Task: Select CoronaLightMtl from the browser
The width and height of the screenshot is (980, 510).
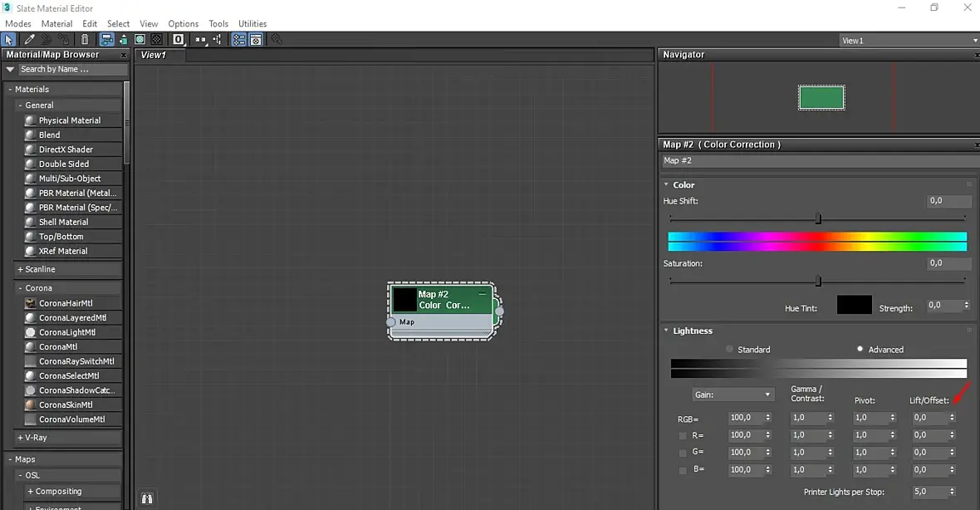Action: 67,332
